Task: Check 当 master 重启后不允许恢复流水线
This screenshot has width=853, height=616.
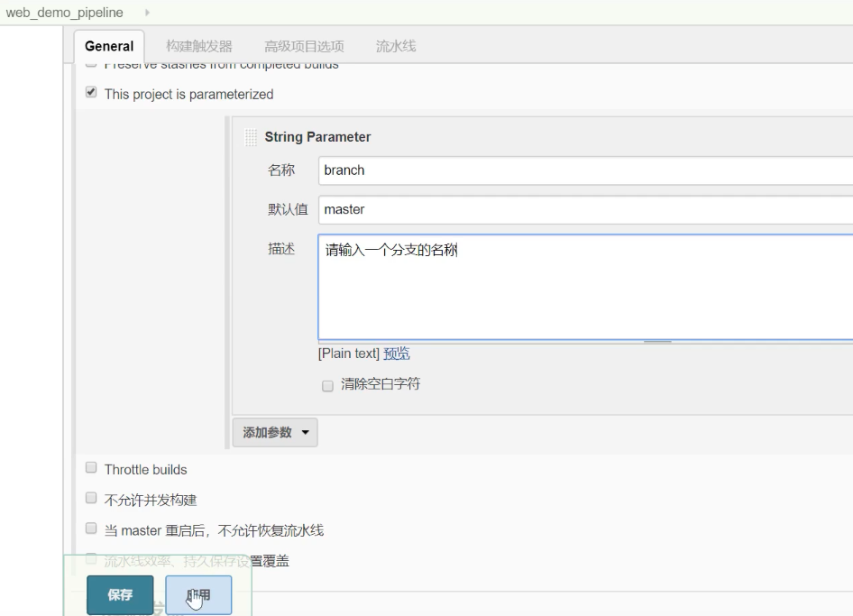Action: tap(91, 529)
